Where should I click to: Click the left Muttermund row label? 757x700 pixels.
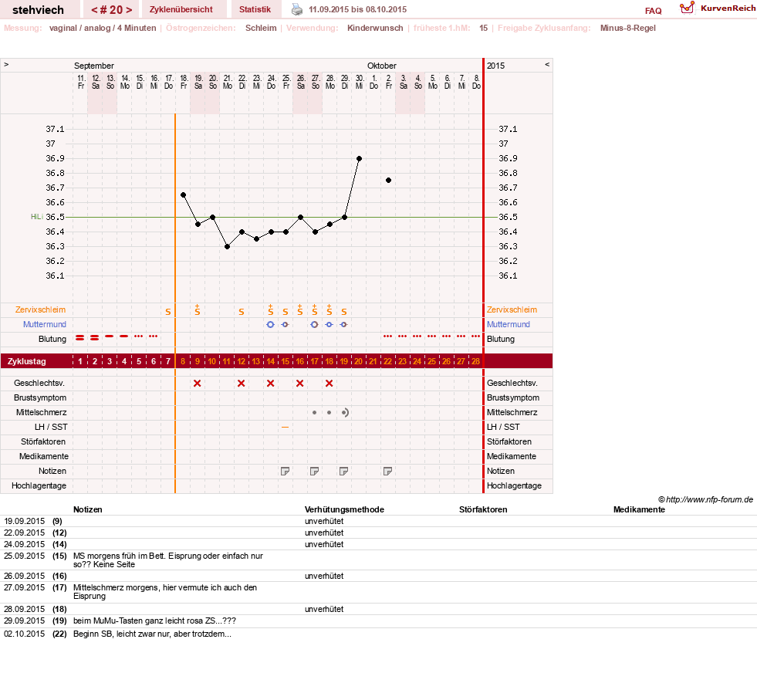pos(45,324)
